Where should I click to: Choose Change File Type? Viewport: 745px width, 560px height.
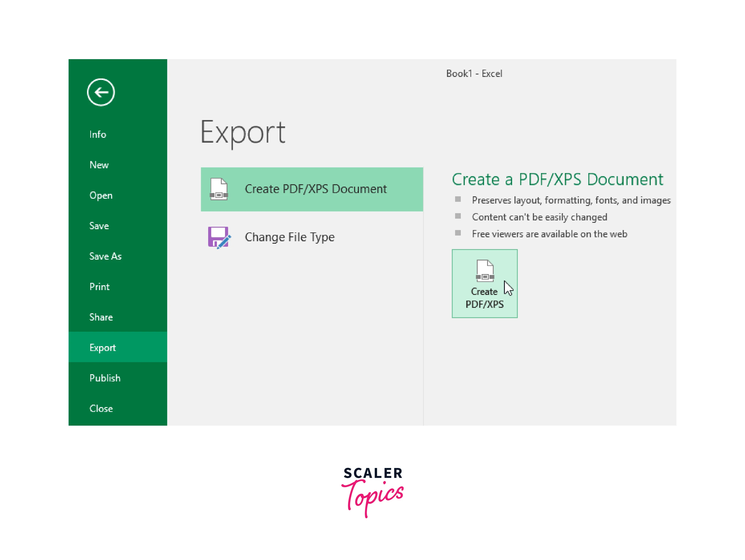290,237
